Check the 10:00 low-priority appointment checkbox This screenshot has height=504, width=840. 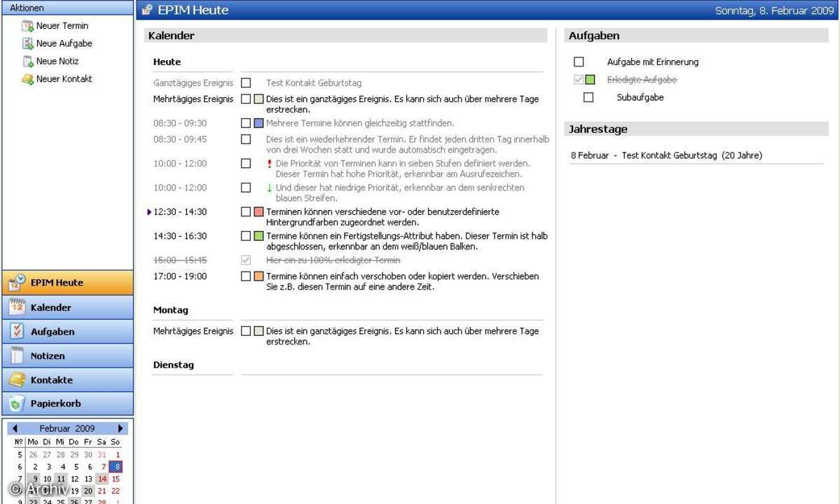tap(246, 188)
